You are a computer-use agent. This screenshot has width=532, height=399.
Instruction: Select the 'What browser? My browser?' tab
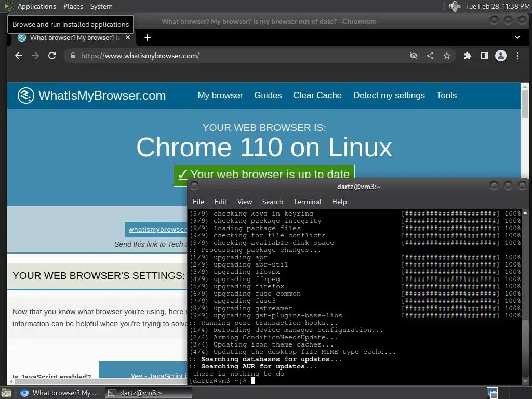click(73, 37)
